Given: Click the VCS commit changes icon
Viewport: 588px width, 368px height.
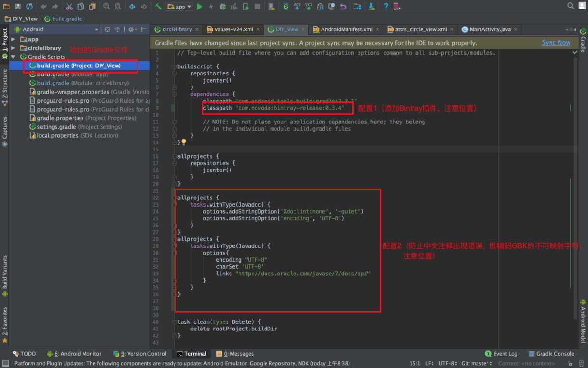Looking at the screenshot, I should [x=309, y=7].
